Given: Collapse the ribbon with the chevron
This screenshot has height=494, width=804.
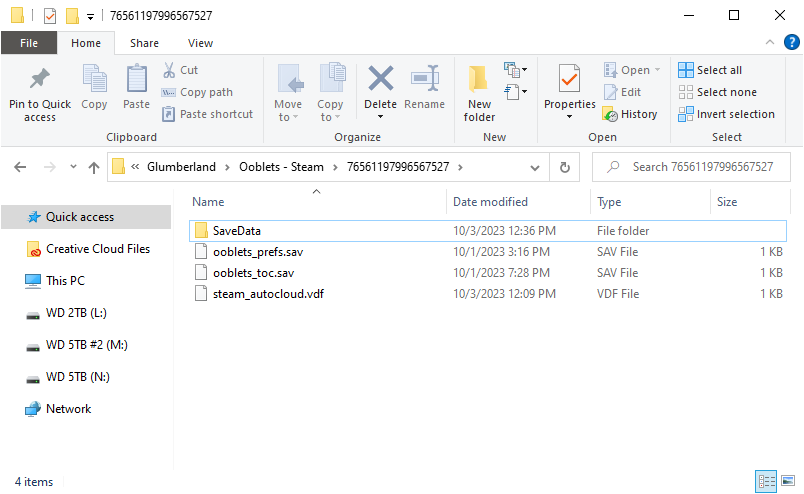Looking at the screenshot, I should click(770, 42).
